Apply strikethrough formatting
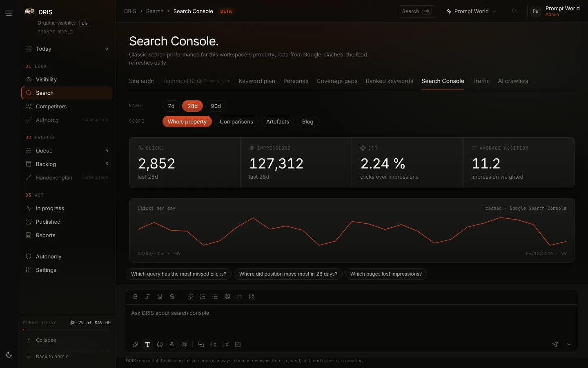Screen dimensions: 588x368 click(x=172, y=297)
